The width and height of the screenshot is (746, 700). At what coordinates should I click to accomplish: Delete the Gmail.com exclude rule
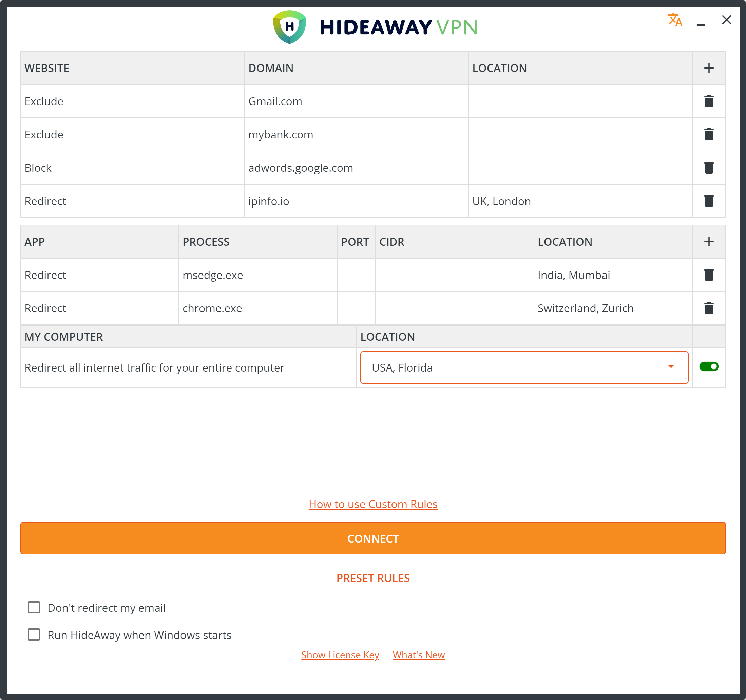pyautogui.click(x=708, y=101)
